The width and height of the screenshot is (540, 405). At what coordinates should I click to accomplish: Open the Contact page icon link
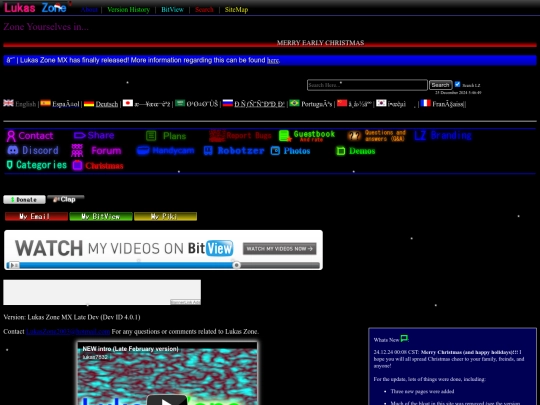(x=30, y=136)
